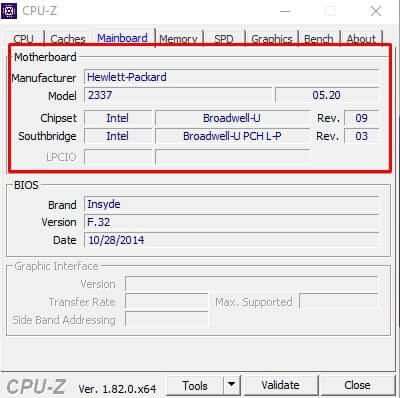The image size is (400, 398).
Task: Click the Southbridge vendor field Intel
Action: (x=118, y=136)
